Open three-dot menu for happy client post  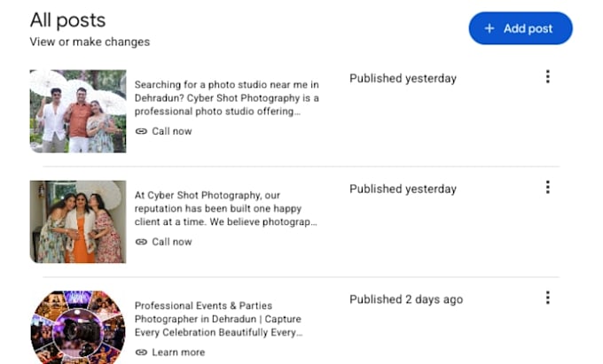point(548,188)
